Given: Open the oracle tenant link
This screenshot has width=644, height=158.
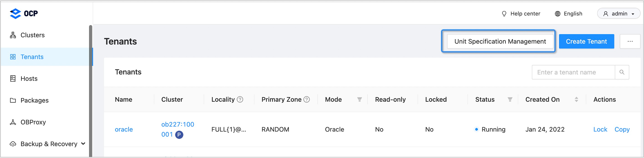Looking at the screenshot, I should click(x=124, y=130).
